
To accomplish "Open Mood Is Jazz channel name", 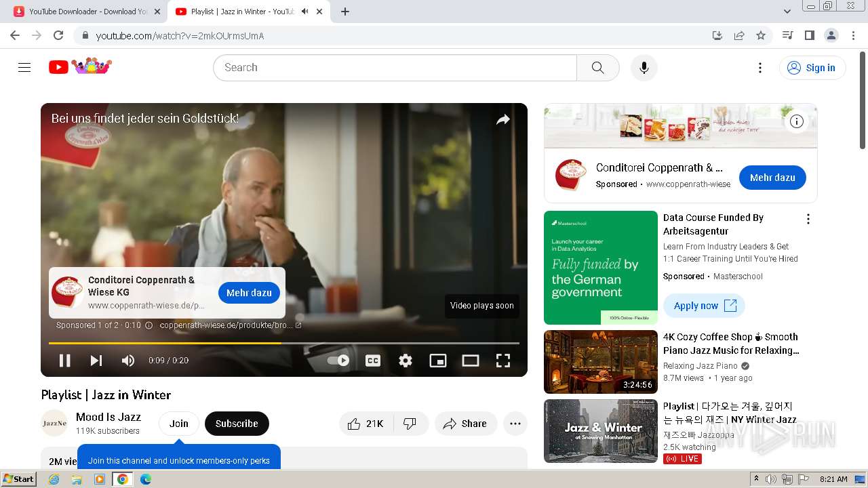I will click(108, 417).
